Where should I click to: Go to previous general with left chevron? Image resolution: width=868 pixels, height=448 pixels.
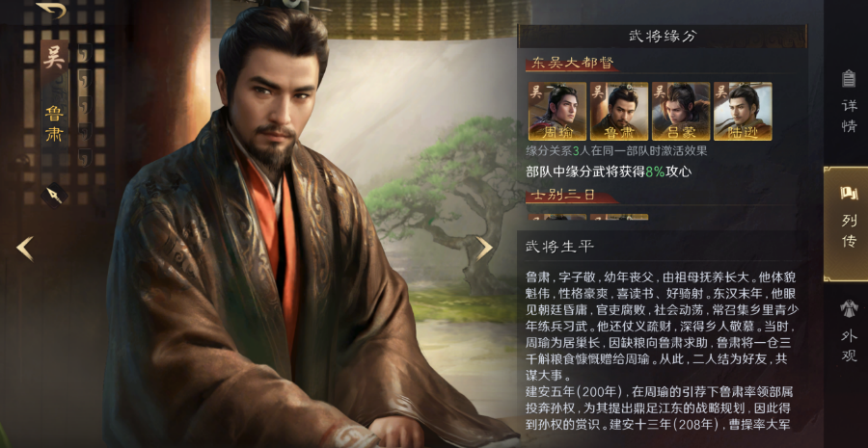click(x=25, y=249)
